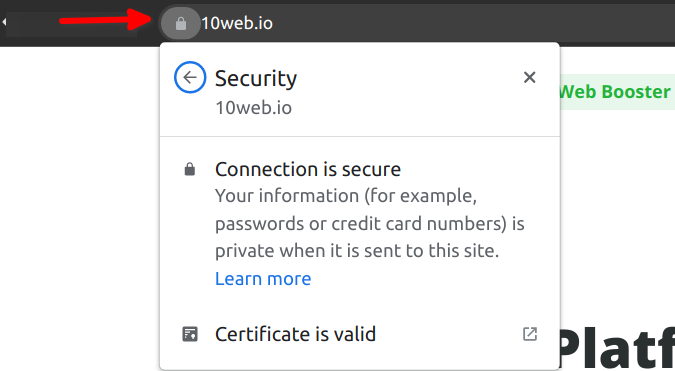This screenshot has width=675, height=371.
Task: Click the 10web.io URL text in address bar
Action: 237,23
